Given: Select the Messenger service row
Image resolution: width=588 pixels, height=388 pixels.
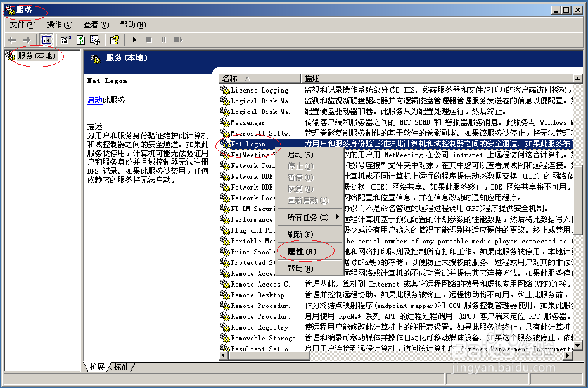Looking at the screenshot, I should point(396,122).
